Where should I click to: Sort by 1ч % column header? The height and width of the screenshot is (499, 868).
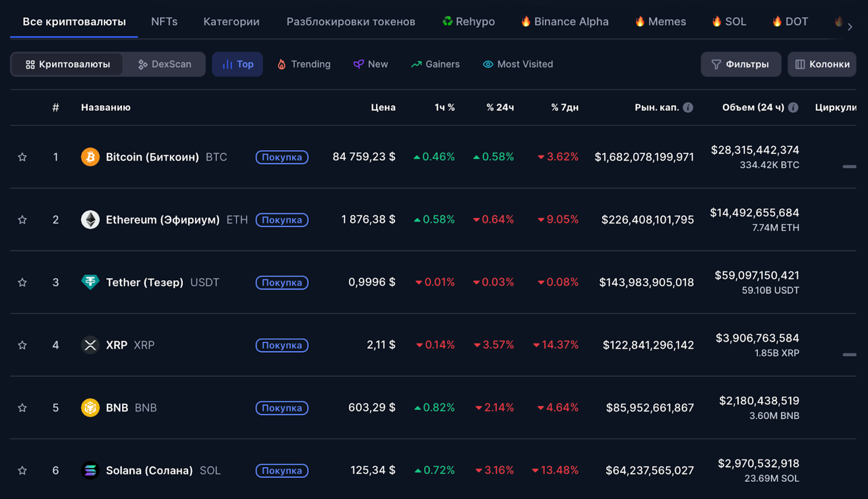[444, 108]
